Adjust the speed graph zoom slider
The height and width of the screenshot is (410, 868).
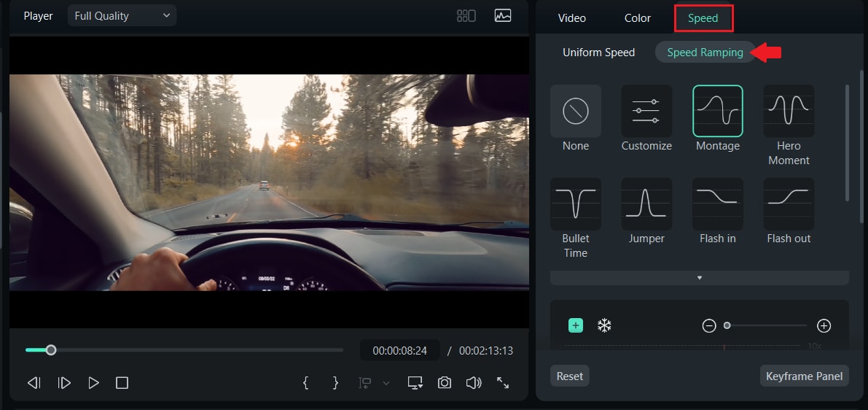727,326
